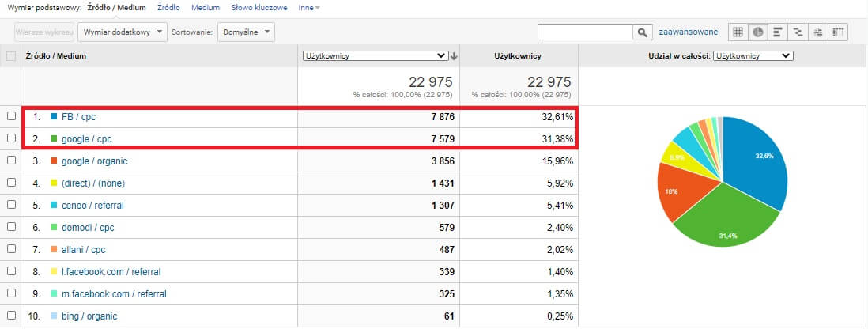Click the sort arrow beside Użytkownicy dropdown

454,56
